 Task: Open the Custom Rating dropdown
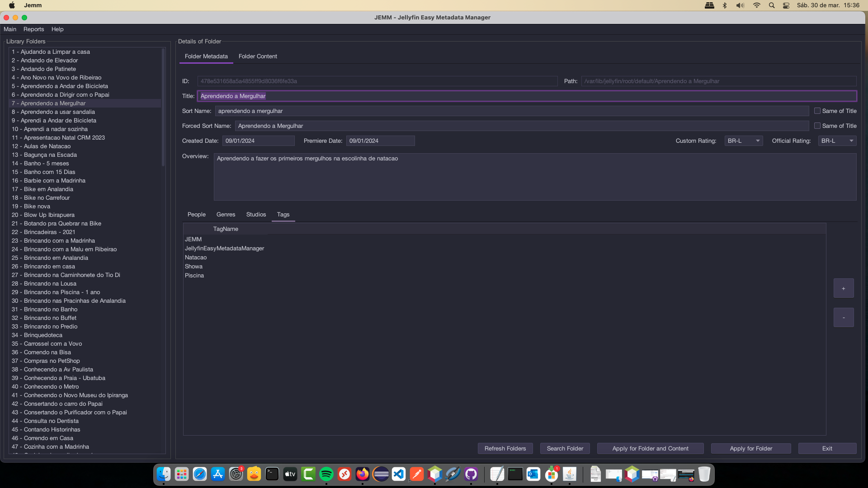coord(743,141)
